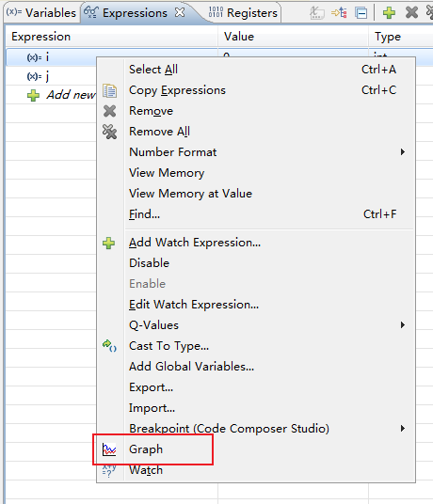This screenshot has width=433, height=504.
Task: Choose Remove All menu entry
Action: tap(256, 132)
